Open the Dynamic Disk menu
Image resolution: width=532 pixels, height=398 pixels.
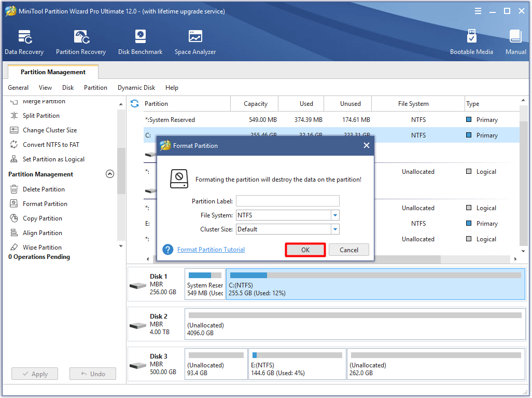[136, 88]
